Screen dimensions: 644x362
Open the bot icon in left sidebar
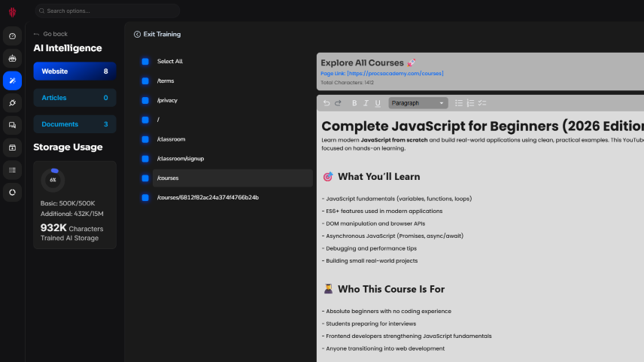pyautogui.click(x=12, y=58)
